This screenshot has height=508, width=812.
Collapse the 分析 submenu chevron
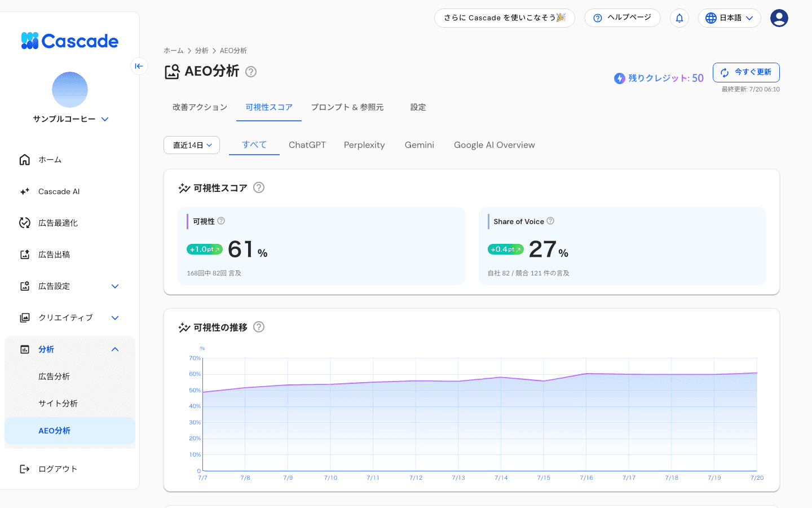click(x=115, y=349)
